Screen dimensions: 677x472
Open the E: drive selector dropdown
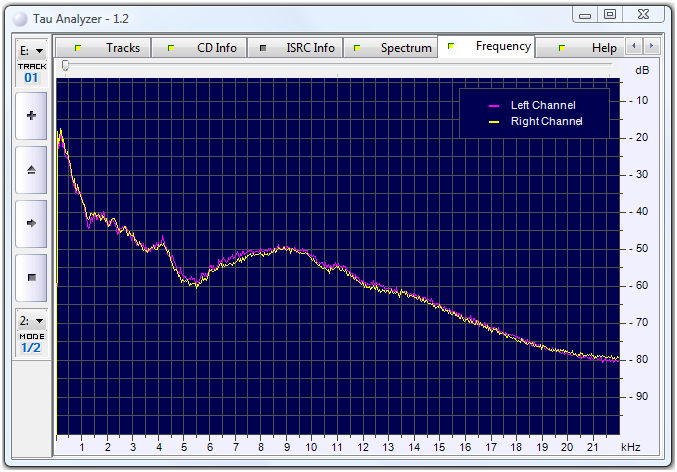30,51
